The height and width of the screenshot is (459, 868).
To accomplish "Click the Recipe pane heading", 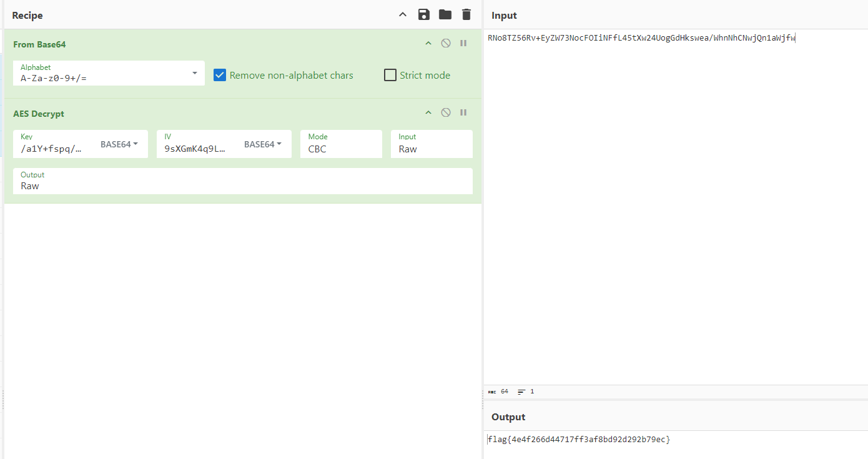I will [27, 16].
